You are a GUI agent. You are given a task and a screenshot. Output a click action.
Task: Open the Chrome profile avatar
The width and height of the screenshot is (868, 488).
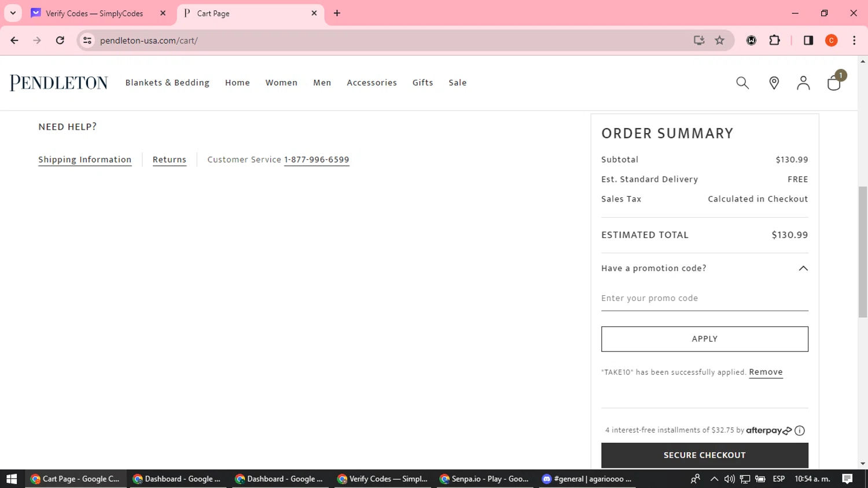coord(832,41)
